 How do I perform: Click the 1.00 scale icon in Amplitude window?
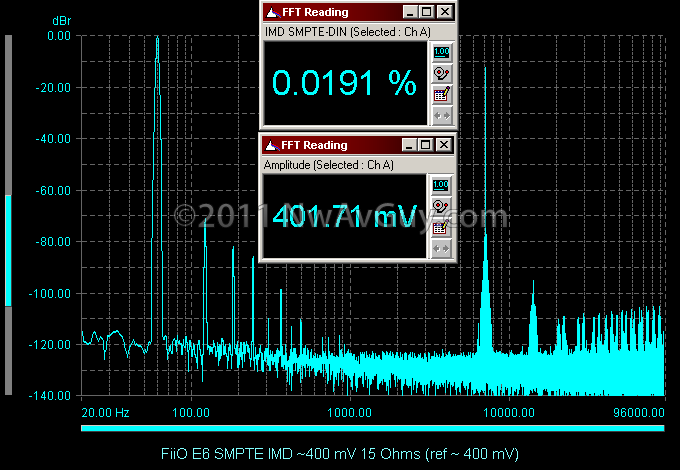[x=441, y=186]
